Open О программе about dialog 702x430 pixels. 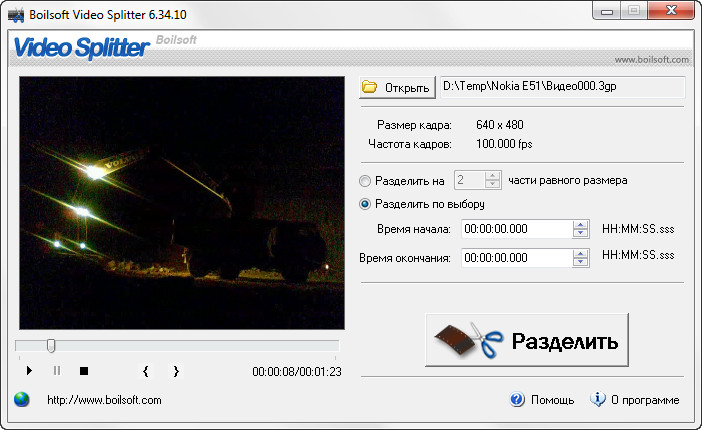pyautogui.click(x=635, y=400)
